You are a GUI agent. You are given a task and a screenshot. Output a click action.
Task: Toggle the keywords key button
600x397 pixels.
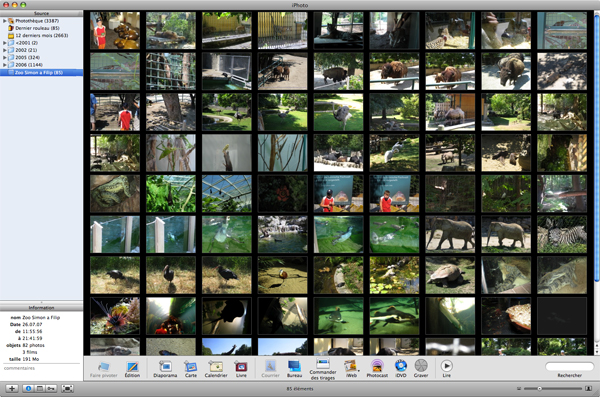[51, 389]
